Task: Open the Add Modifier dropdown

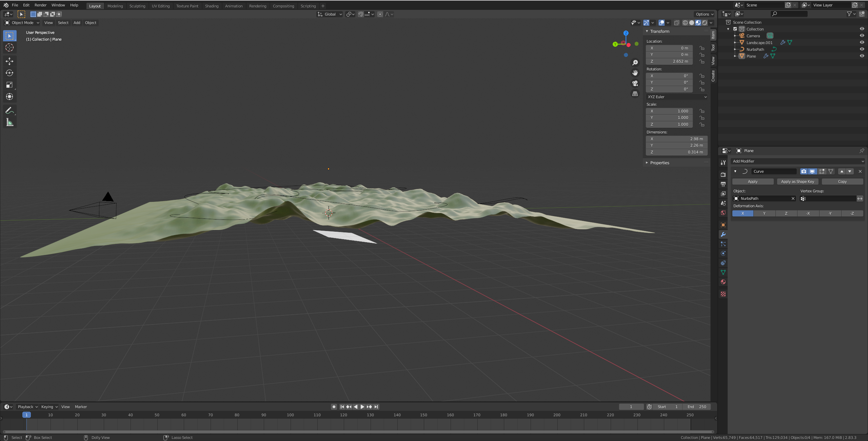Action: 797,161
